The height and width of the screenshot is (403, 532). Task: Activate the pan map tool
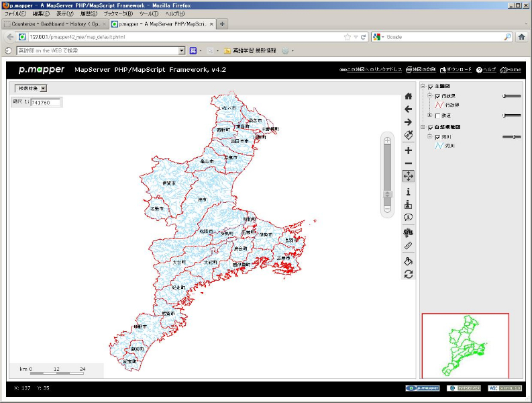(408, 177)
